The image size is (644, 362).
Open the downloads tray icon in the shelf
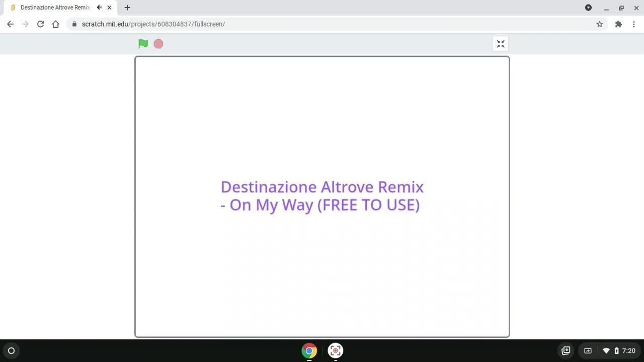point(566,351)
